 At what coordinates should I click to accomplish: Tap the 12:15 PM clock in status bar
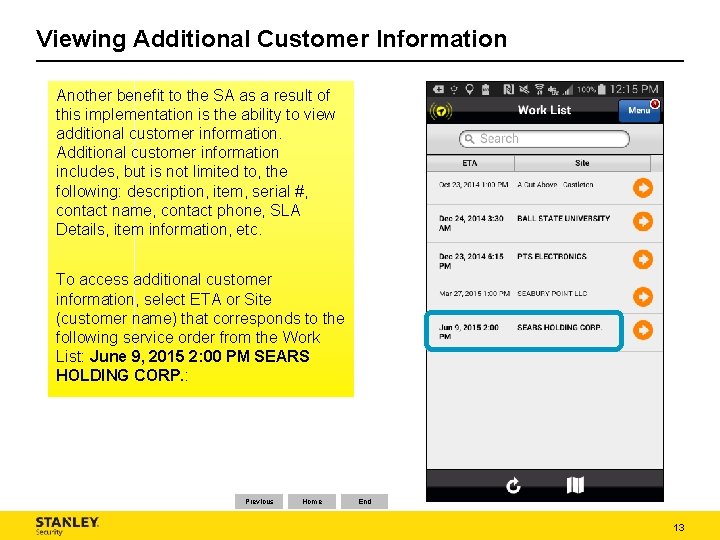coord(634,89)
